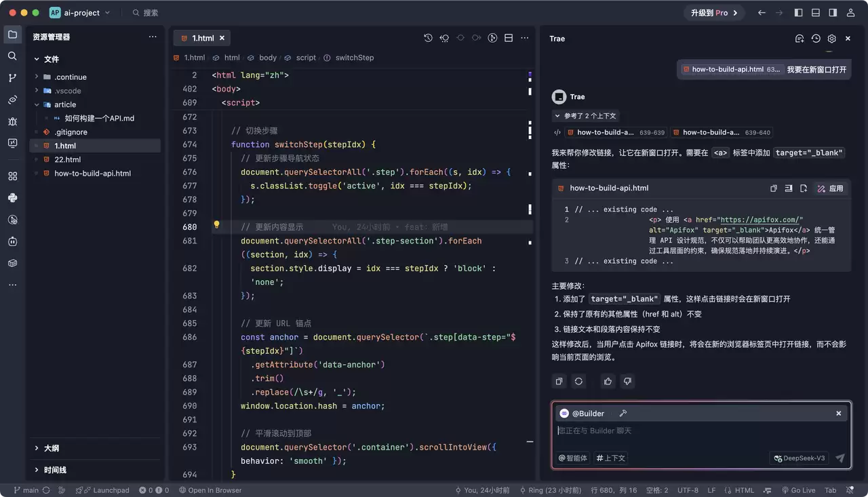Screen dimensions: 868x497
Task: Show more activity bar items ellipsis
Action: coord(12,285)
